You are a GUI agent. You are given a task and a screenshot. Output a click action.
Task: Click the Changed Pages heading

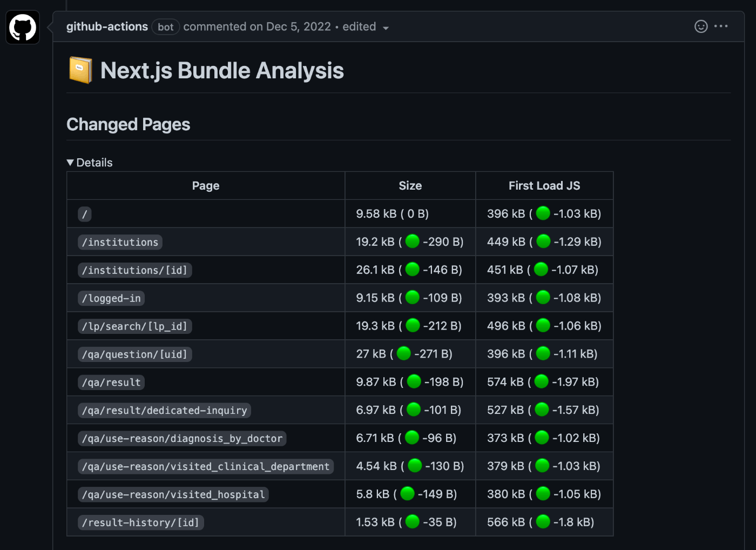tap(128, 124)
